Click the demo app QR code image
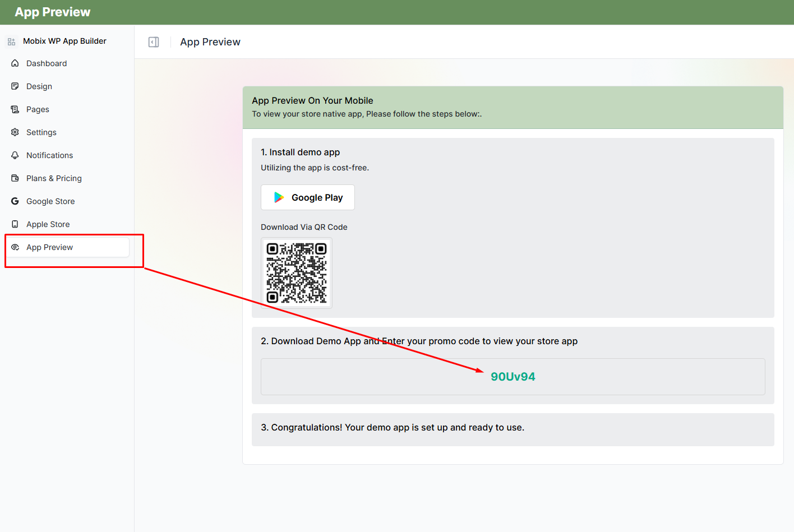794x532 pixels. [297, 273]
